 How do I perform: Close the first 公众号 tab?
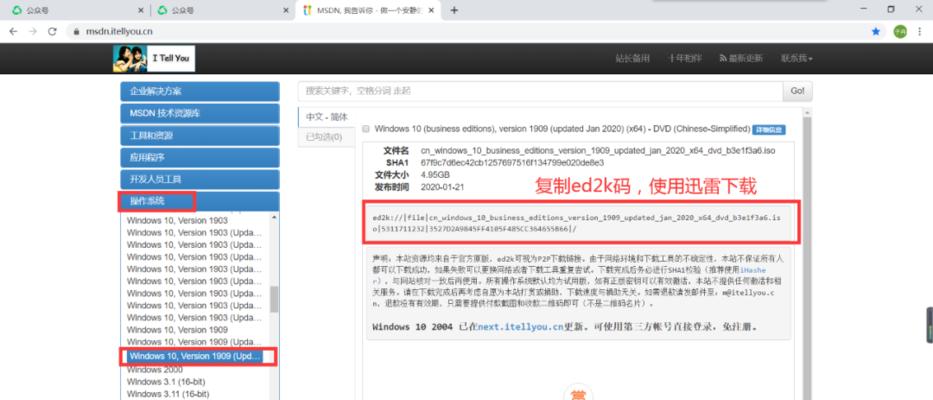[x=140, y=11]
